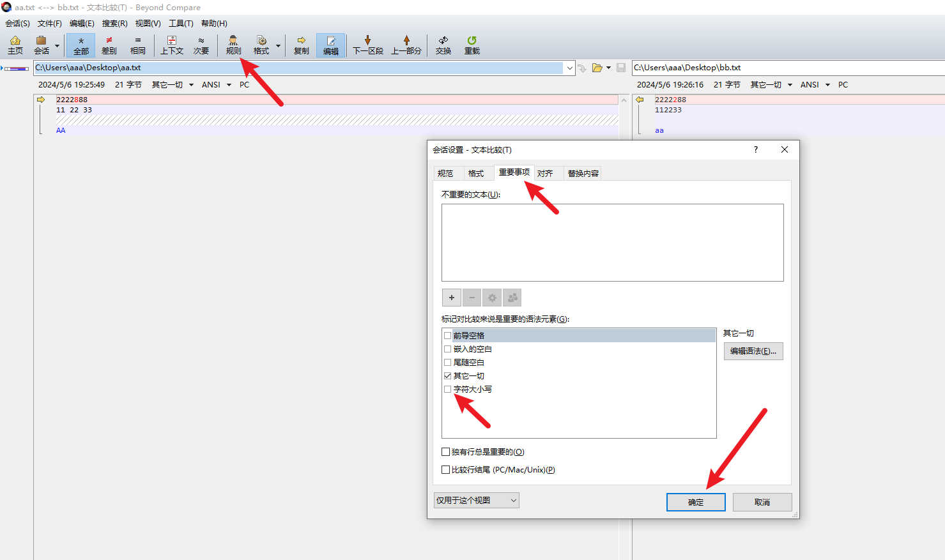The height and width of the screenshot is (560, 945).
Task: Open the 主页 home toolbar icon
Action: point(15,45)
